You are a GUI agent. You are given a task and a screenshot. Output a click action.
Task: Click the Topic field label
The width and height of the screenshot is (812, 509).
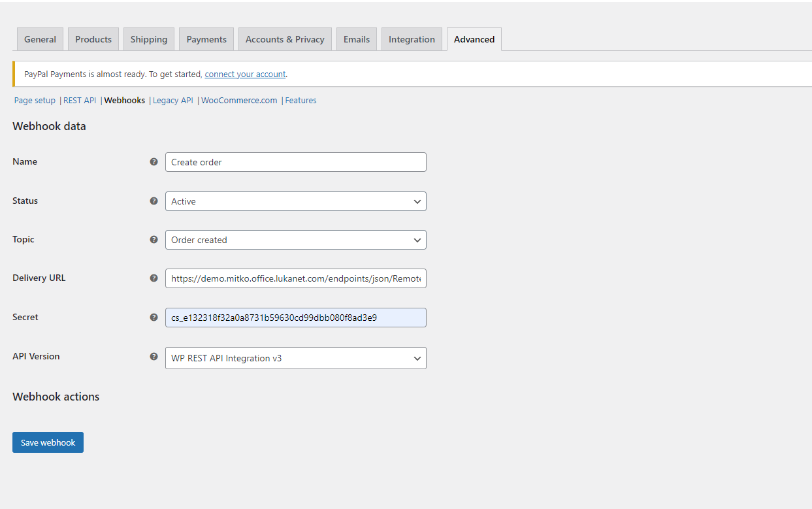coord(24,239)
